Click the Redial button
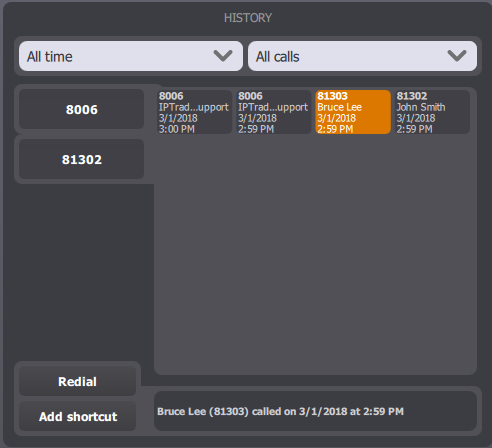The height and width of the screenshot is (448, 492). pos(77,381)
